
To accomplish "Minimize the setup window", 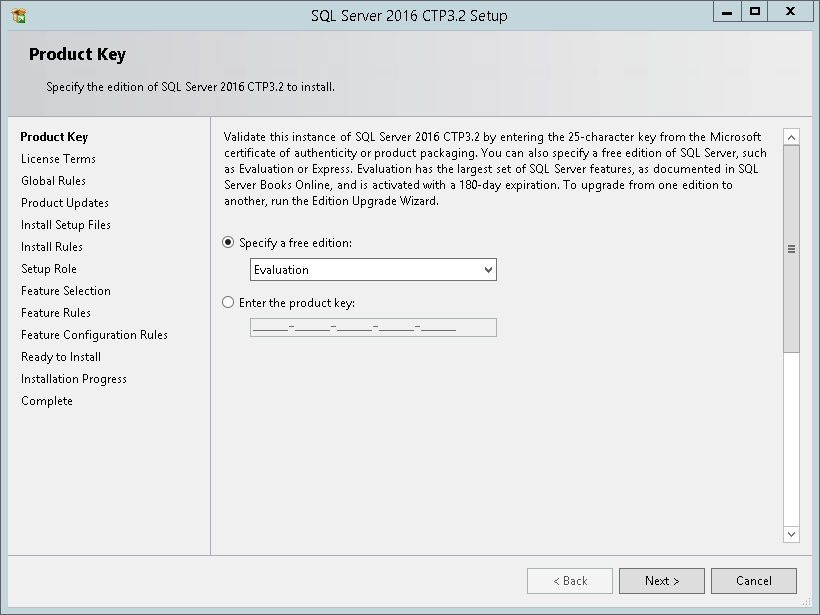I will click(727, 12).
